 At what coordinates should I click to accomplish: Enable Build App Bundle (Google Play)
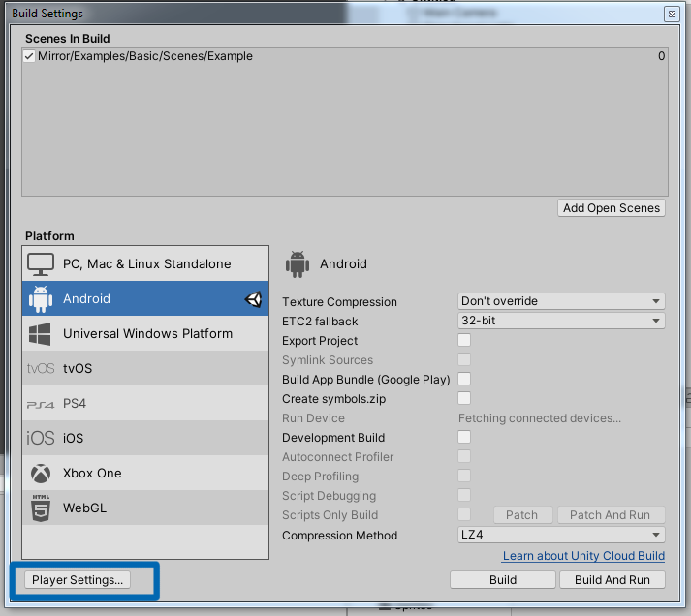[464, 379]
